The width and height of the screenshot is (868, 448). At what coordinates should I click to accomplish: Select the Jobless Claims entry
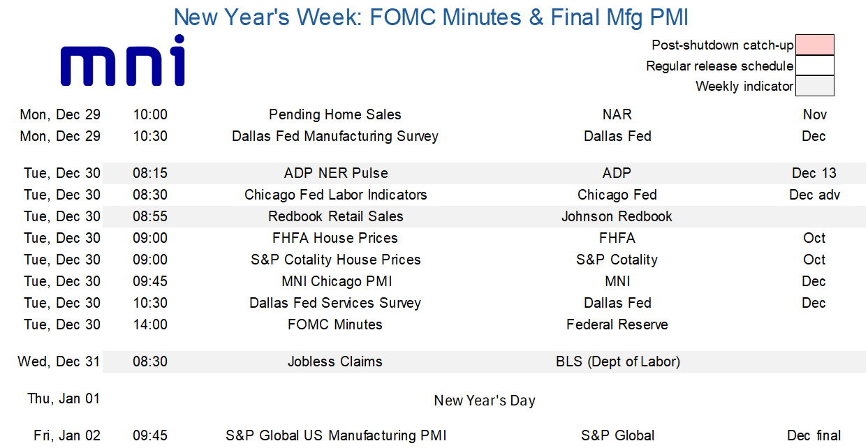coord(335,361)
